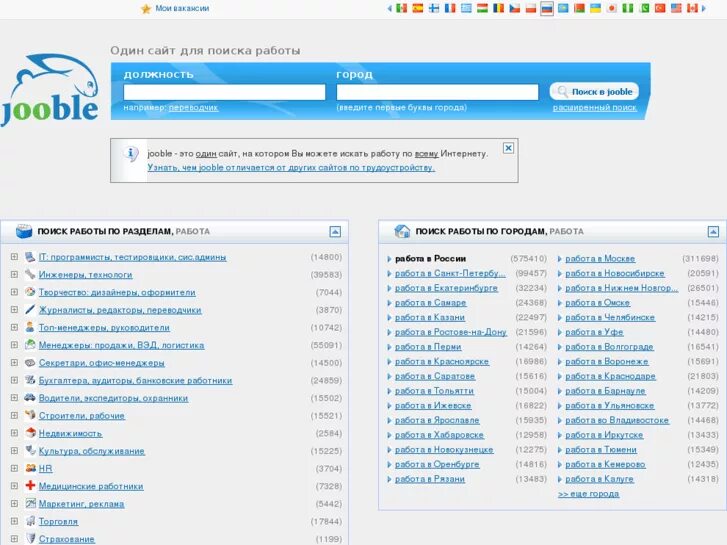The width and height of the screenshot is (727, 545).
Task: Select the Romania flag
Action: coord(498,8)
